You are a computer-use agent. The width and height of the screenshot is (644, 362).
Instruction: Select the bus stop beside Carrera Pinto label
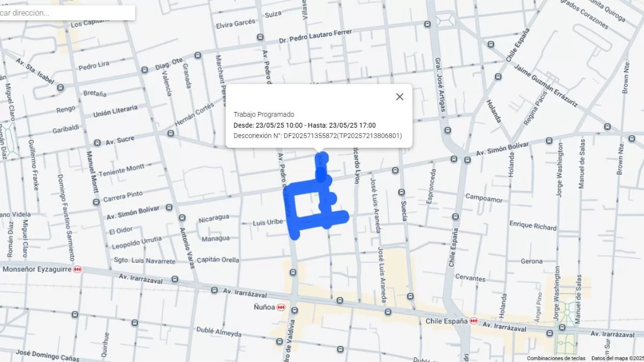tap(97, 202)
